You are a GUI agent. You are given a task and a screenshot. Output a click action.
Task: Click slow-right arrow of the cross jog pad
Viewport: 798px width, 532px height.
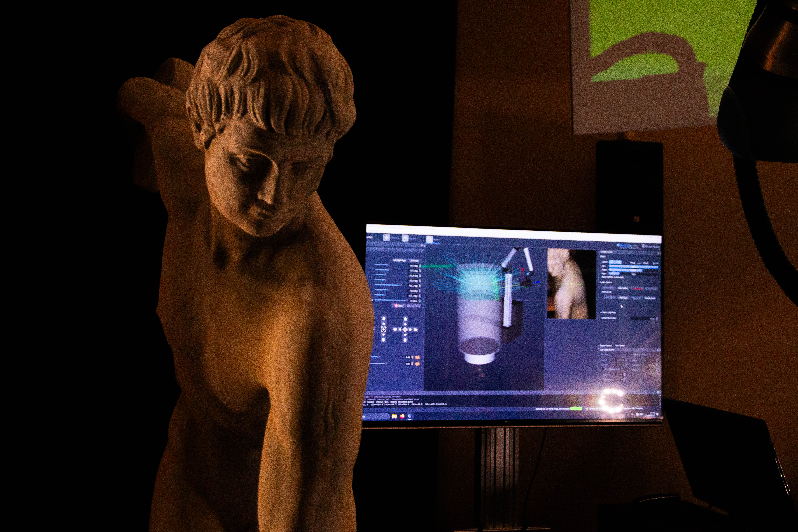point(411,329)
